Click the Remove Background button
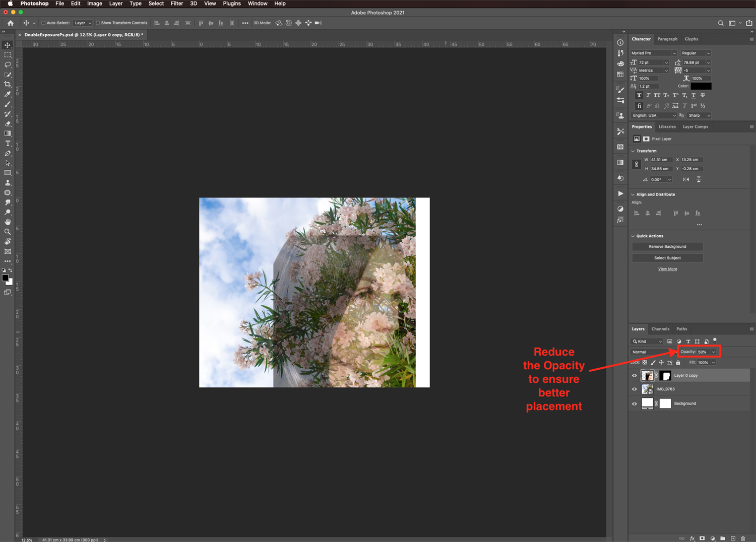 [667, 246]
